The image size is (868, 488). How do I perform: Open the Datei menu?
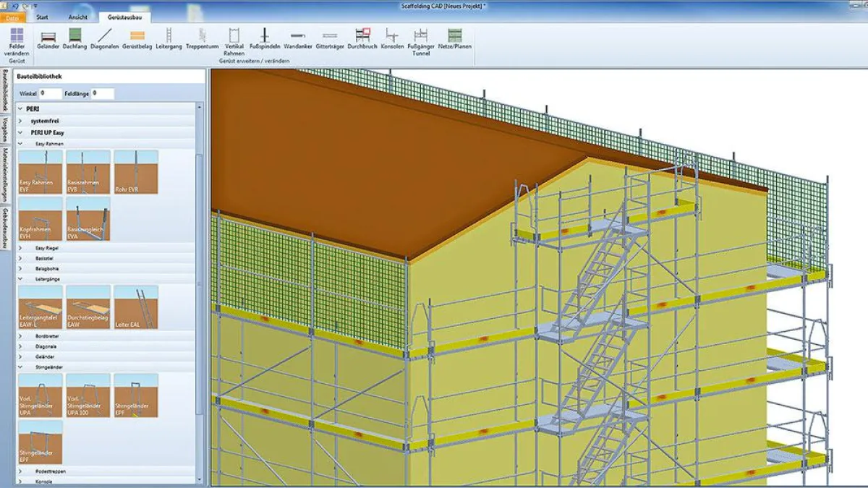[x=13, y=16]
